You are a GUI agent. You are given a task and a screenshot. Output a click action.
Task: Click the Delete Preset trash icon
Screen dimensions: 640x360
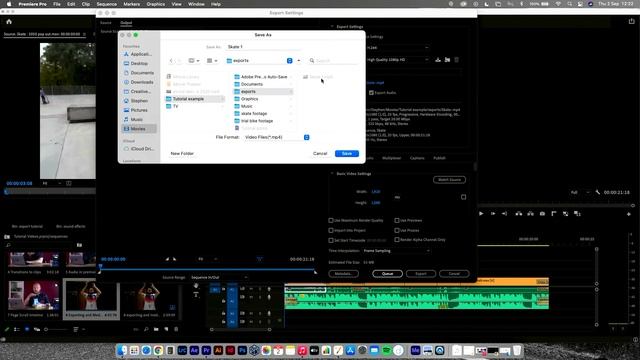pos(457,60)
